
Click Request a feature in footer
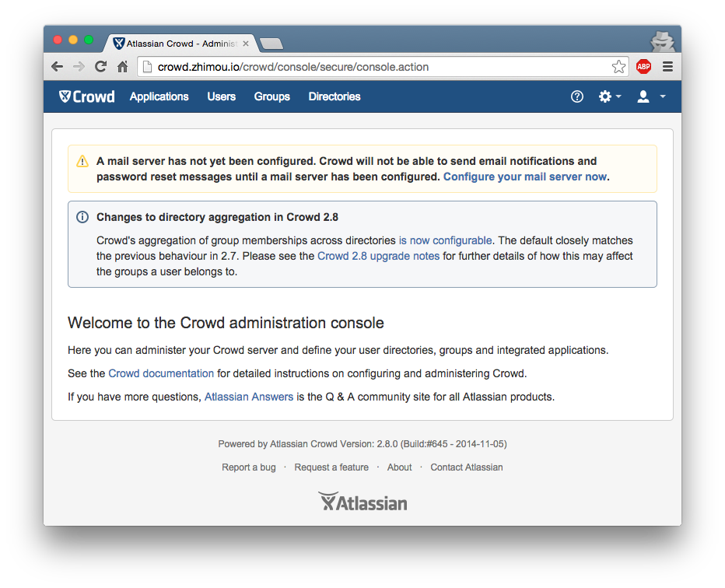click(x=331, y=467)
